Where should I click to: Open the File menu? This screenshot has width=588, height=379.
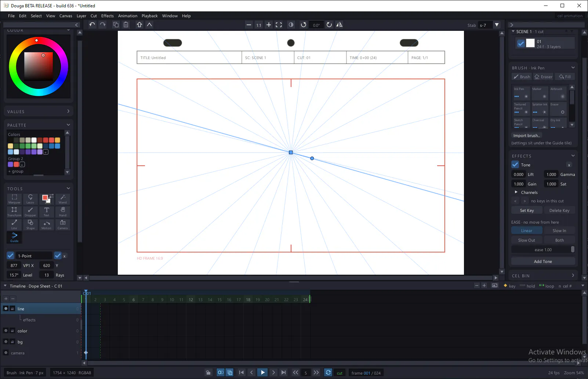11,16
